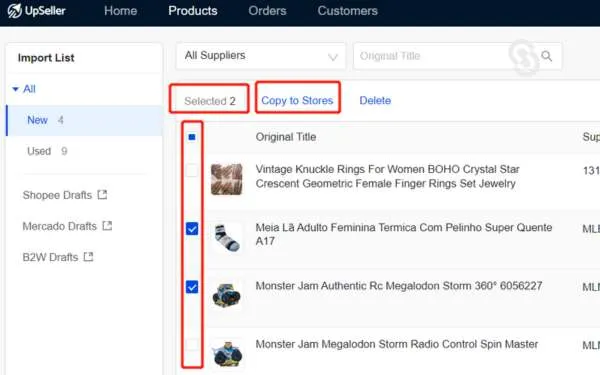Click the Original Title column header
This screenshot has width=600, height=375.
click(x=286, y=137)
